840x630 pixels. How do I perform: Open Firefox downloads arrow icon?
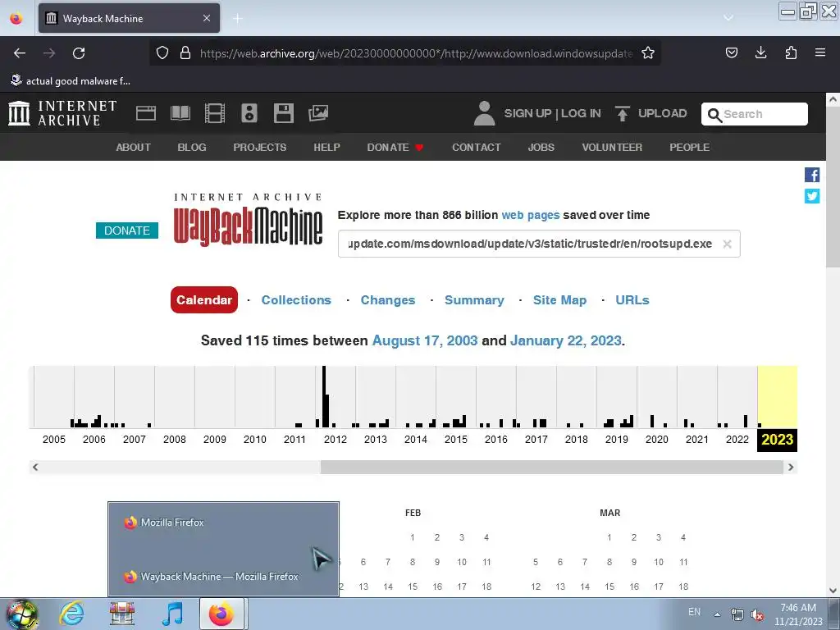point(760,52)
